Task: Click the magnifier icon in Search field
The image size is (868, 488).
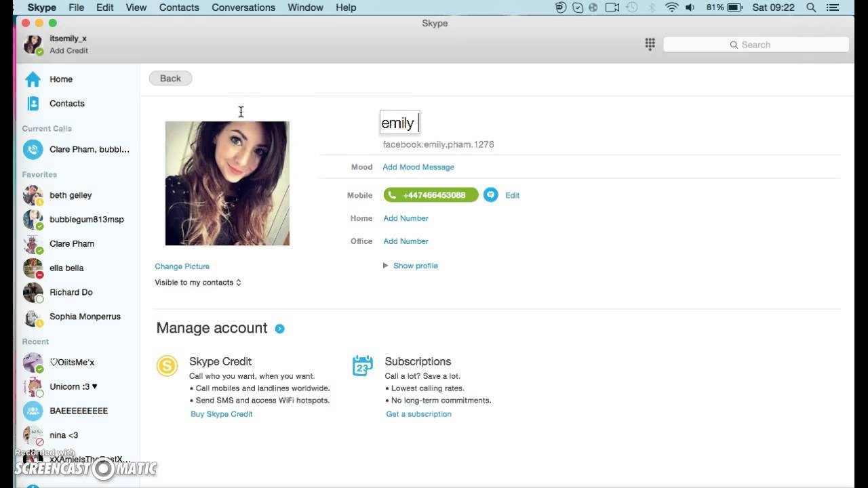Action: (734, 45)
